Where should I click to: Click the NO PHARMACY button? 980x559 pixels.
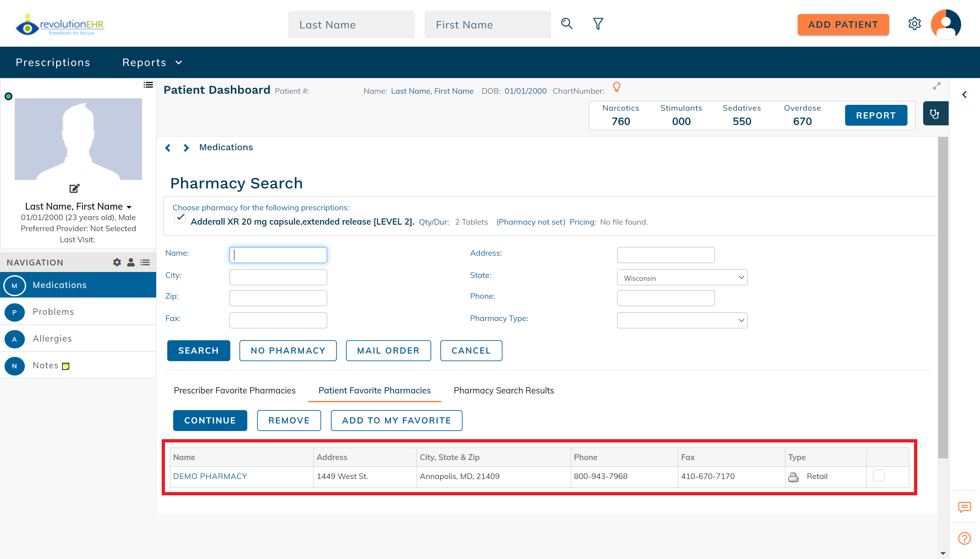[287, 351]
